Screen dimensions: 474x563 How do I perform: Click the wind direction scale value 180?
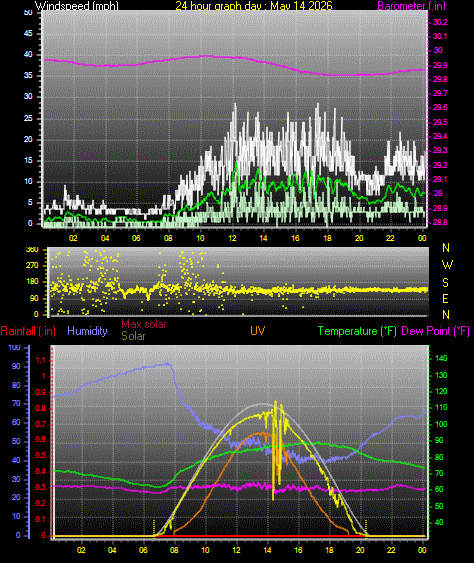click(x=32, y=282)
